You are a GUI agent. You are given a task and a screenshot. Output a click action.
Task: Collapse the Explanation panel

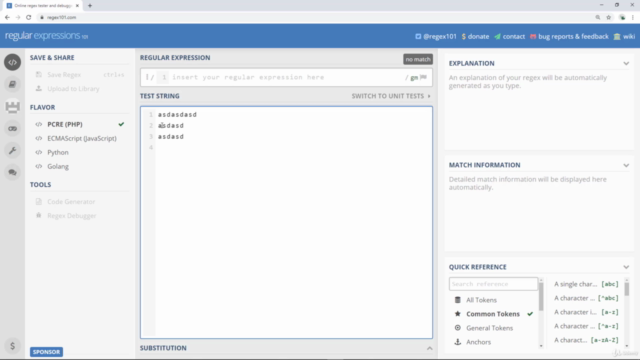(x=626, y=64)
